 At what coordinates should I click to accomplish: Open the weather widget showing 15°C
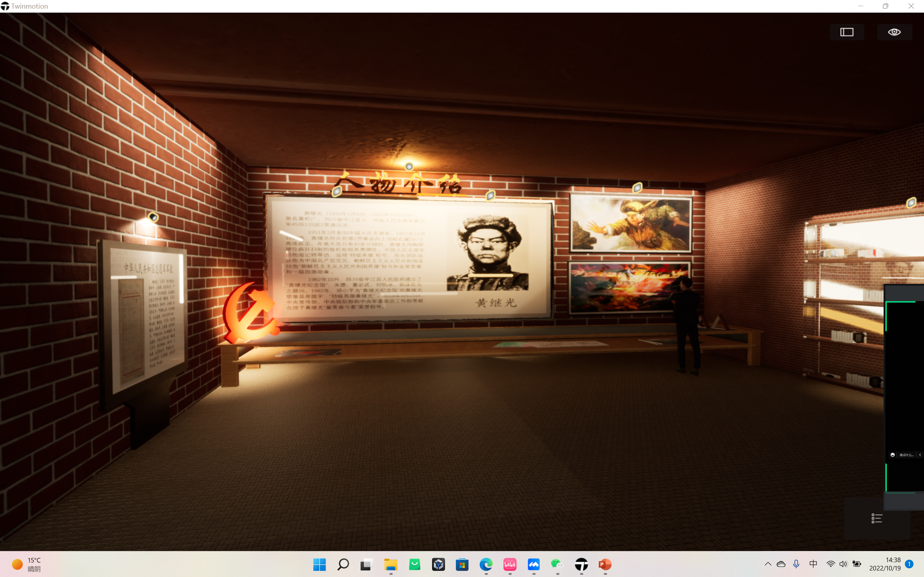coord(27,564)
